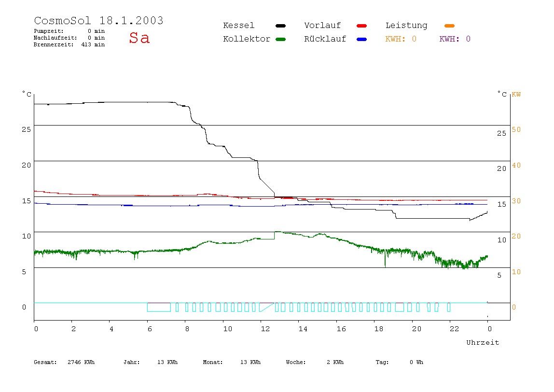554x392 pixels.
Task: Click the orange "KWH: 0" readout
Action: (x=401, y=39)
